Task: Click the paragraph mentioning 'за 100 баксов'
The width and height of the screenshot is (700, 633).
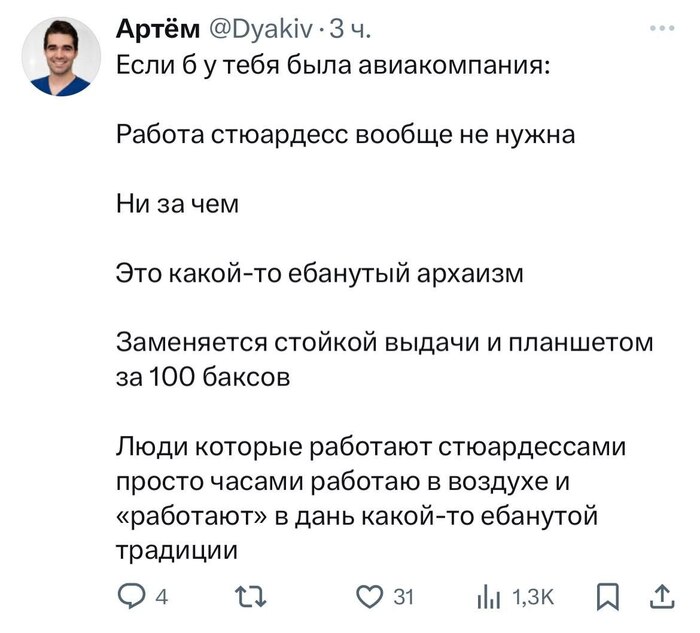Action: tap(384, 358)
